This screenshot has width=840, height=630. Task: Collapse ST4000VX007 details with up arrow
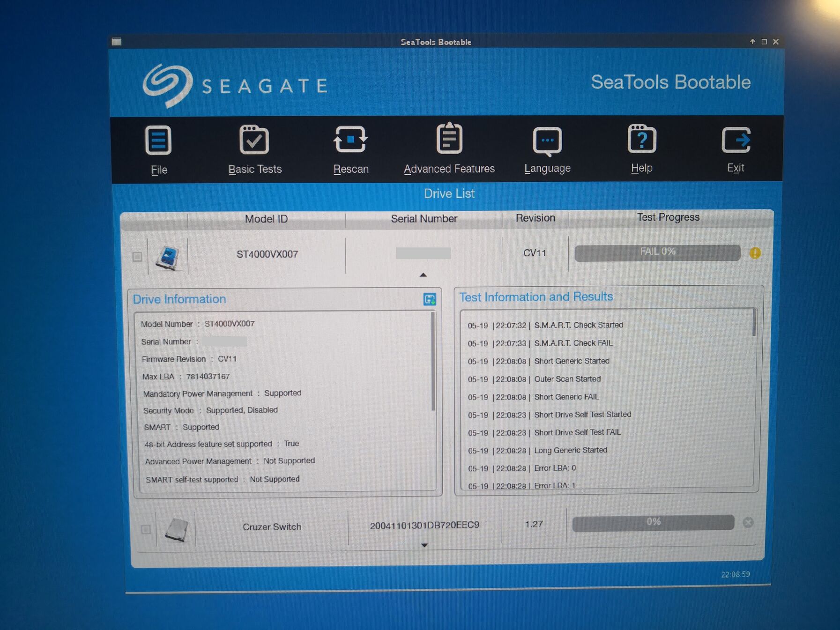click(423, 275)
